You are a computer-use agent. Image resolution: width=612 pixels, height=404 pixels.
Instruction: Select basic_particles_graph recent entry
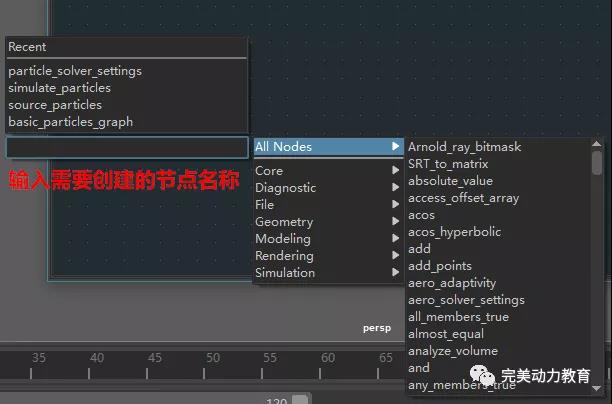pyautogui.click(x=70, y=122)
